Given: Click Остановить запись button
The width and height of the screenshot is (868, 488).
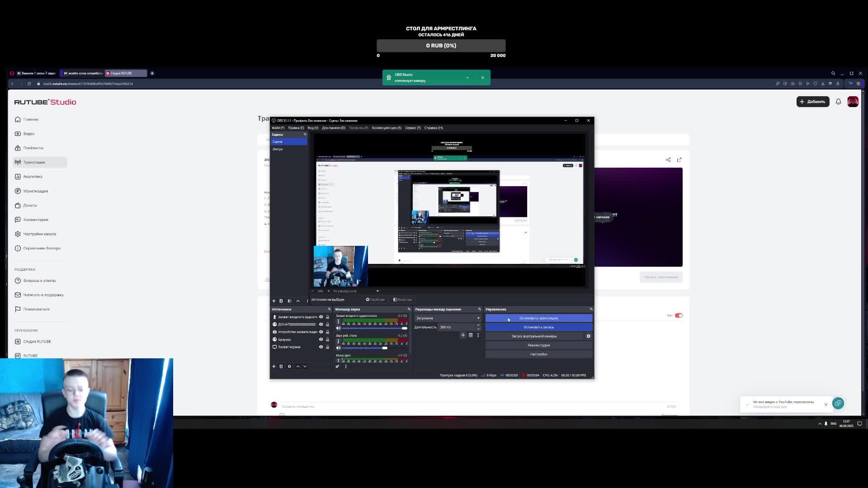Looking at the screenshot, I should (538, 327).
